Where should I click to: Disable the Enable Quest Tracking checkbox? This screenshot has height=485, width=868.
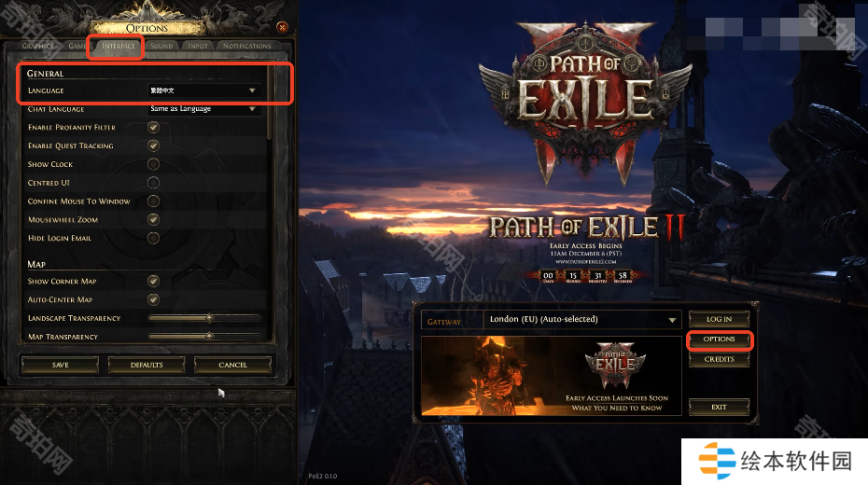(x=153, y=145)
